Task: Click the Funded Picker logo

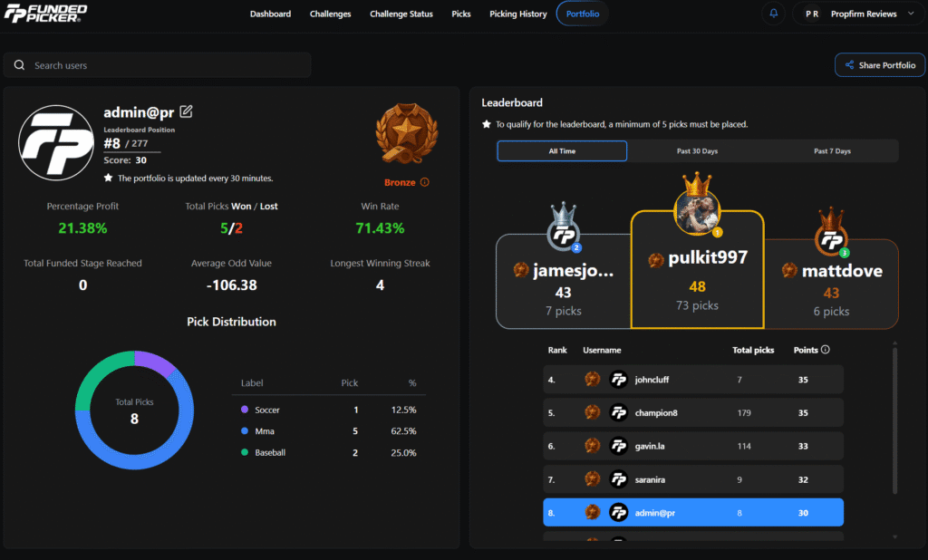Action: point(45,14)
